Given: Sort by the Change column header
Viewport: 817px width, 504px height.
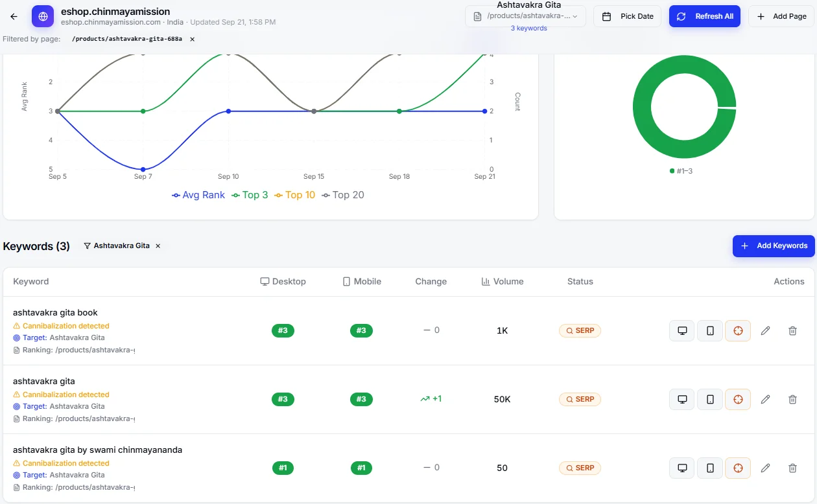Looking at the screenshot, I should [431, 282].
